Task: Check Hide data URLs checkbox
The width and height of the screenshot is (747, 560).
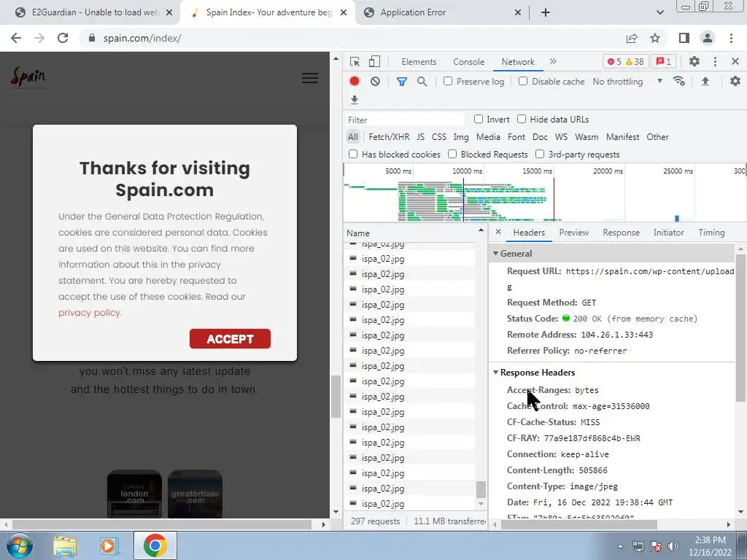Action: coord(522,119)
